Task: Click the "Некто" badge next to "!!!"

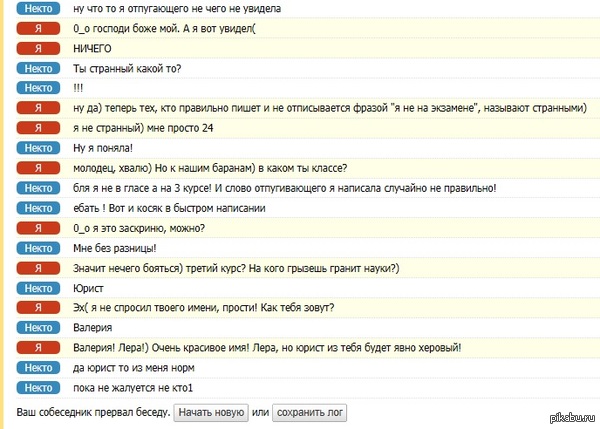Action: (x=39, y=88)
